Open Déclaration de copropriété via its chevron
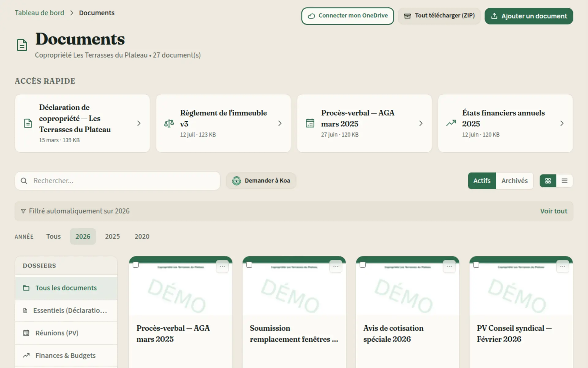Screen dimensions: 588x368 pyautogui.click(x=139, y=123)
